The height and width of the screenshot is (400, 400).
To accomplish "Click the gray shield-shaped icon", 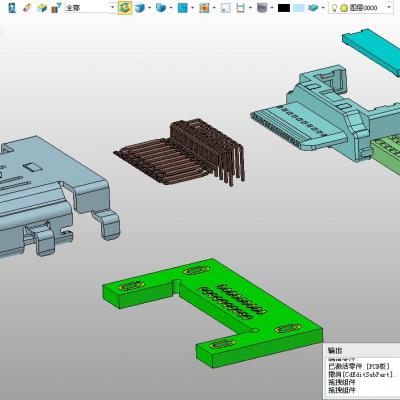I will 262,7.
